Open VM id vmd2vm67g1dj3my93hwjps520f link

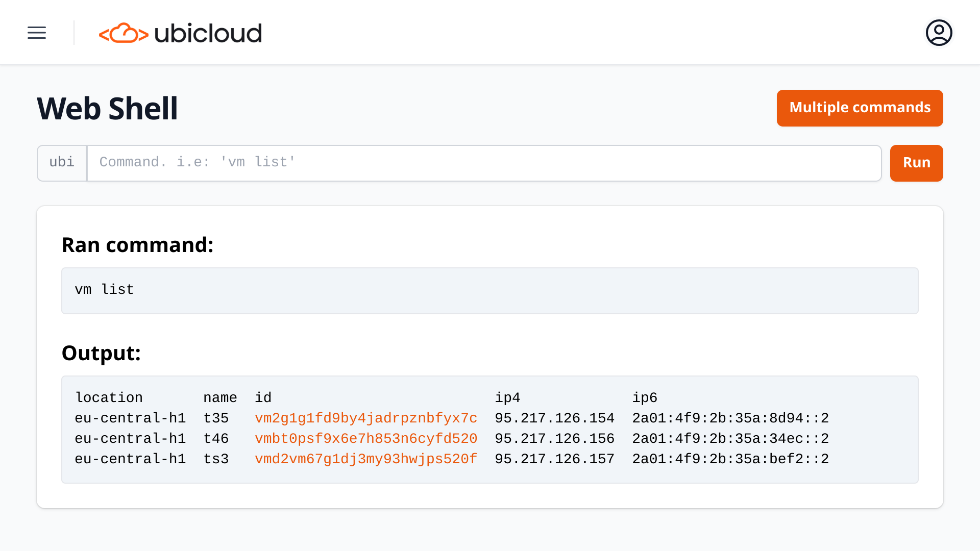pos(365,459)
